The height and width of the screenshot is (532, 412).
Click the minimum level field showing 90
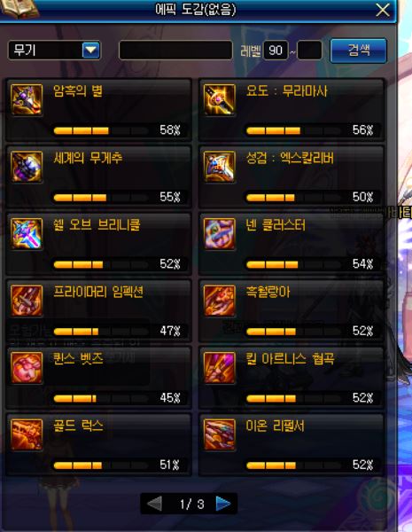pos(276,51)
